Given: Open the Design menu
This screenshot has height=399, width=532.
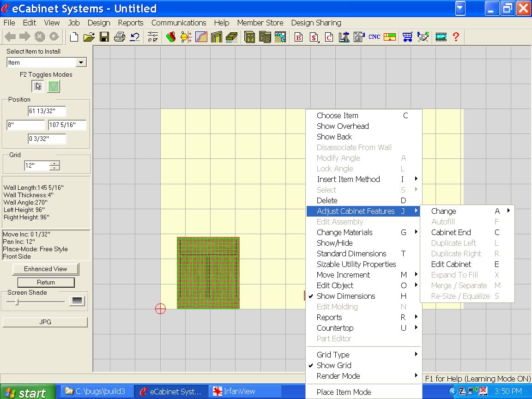Looking at the screenshot, I should (99, 23).
